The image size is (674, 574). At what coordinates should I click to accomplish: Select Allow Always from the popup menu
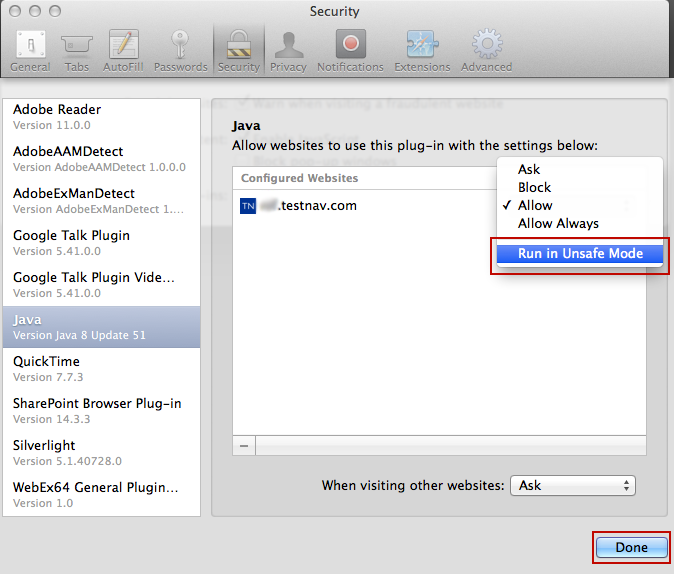[x=558, y=223]
